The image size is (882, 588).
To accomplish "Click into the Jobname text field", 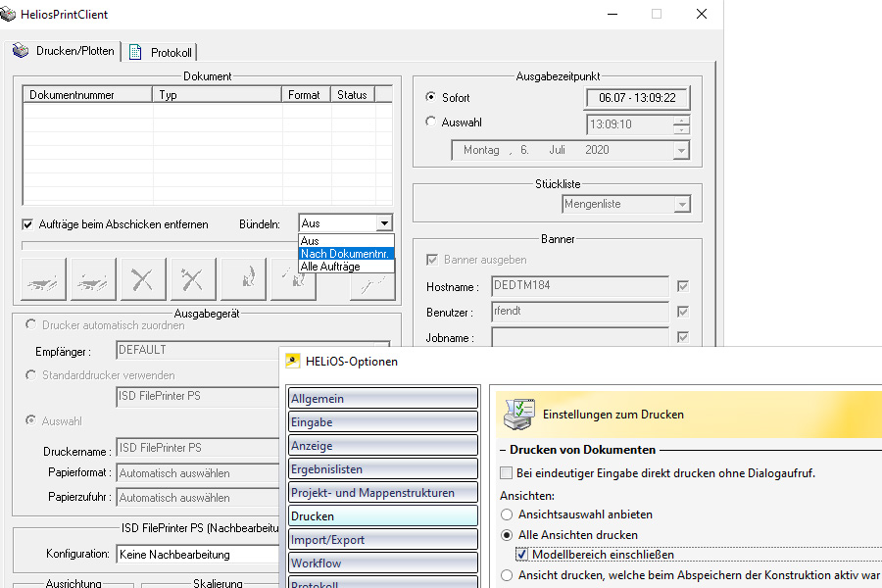I will pos(580,337).
